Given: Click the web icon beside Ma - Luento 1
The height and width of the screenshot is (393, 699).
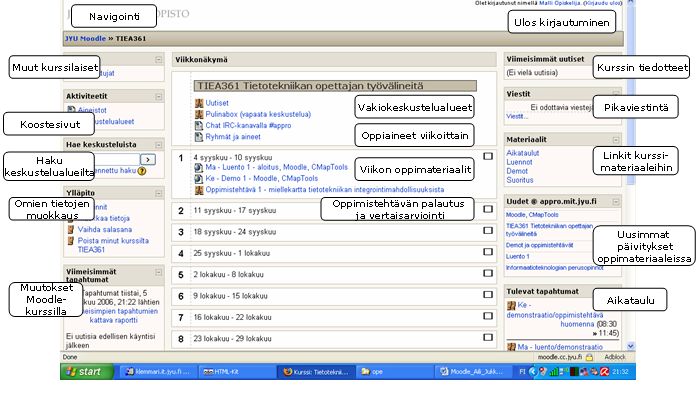Looking at the screenshot, I should (199, 168).
